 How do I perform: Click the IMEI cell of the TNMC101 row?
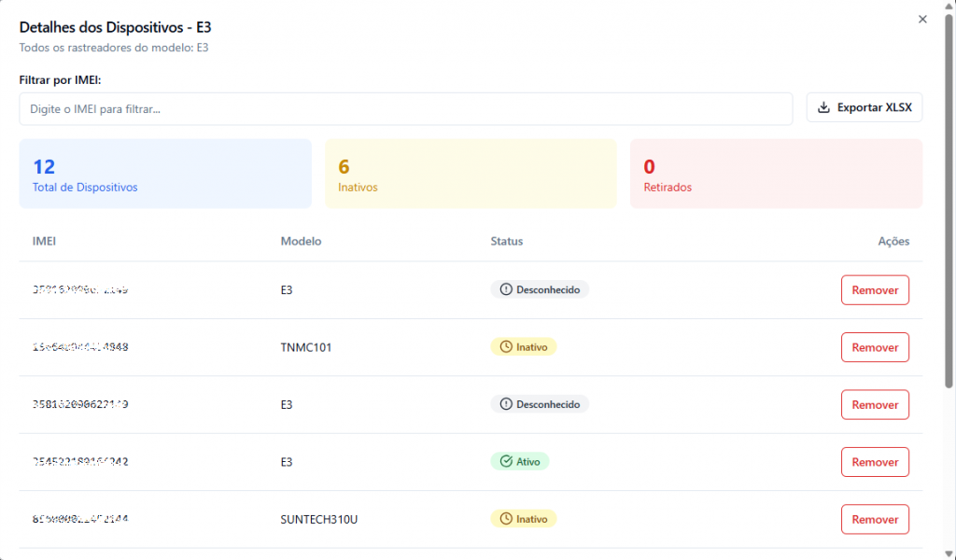pos(80,346)
